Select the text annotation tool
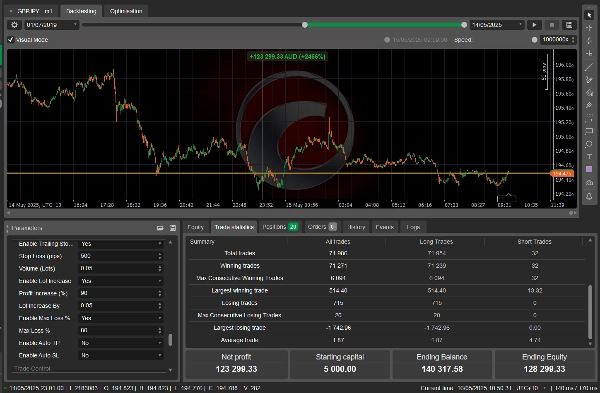Viewport: 600px width, 393px height. 589,157
